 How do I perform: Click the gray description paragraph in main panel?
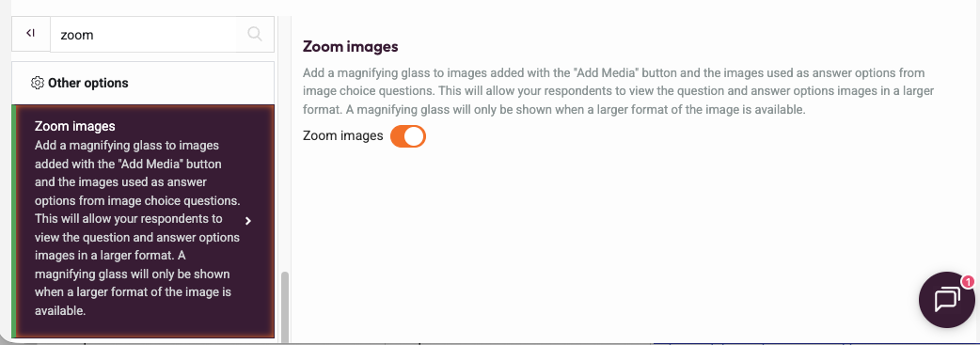point(618,91)
